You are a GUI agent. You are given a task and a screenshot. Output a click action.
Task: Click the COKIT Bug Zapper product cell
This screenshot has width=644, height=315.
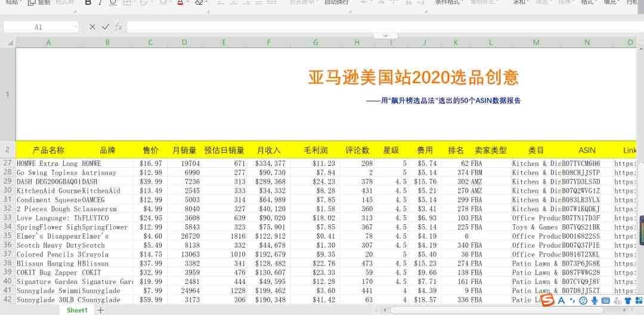(48, 272)
